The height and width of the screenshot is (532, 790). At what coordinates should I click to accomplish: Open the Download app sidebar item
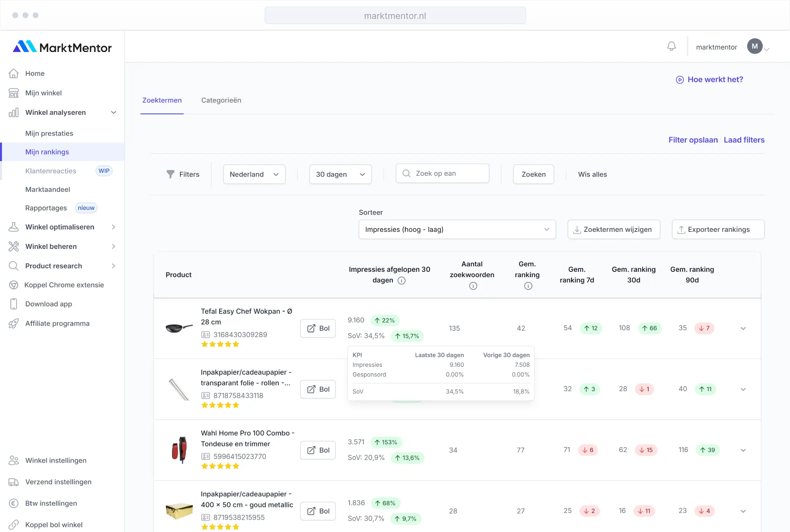tap(49, 304)
